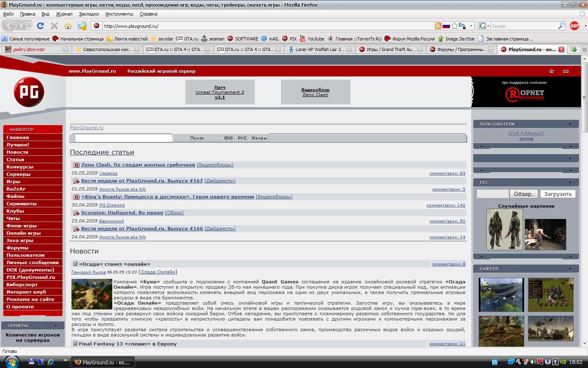
Task: Switch to the gallery@sevstar tab
Action: (33, 49)
